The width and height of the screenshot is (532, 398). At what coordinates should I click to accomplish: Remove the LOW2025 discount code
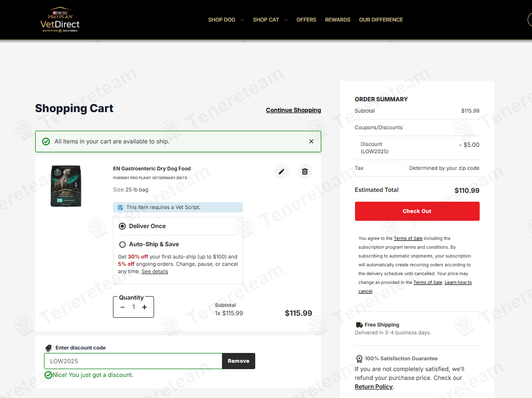pos(238,361)
